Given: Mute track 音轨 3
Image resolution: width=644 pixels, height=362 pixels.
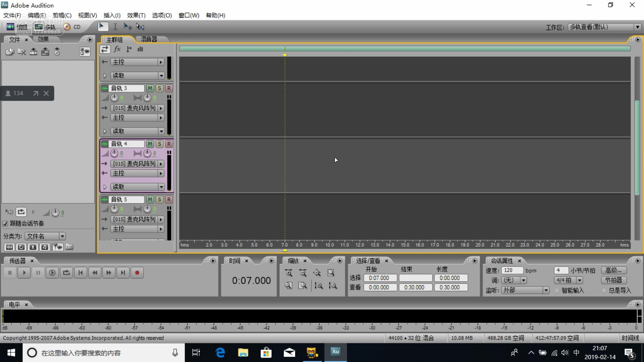Looking at the screenshot, I should pyautogui.click(x=150, y=88).
